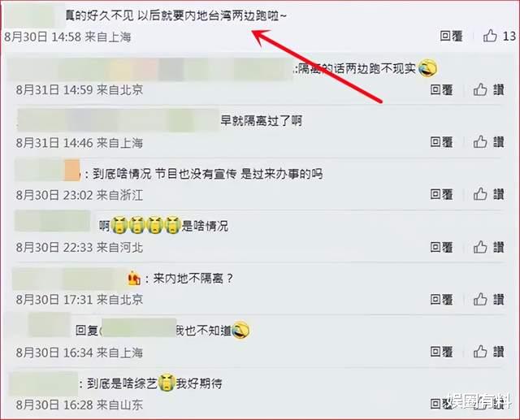Reply to the 22:33 Hebei comment
The image size is (520, 420).
coord(441,247)
